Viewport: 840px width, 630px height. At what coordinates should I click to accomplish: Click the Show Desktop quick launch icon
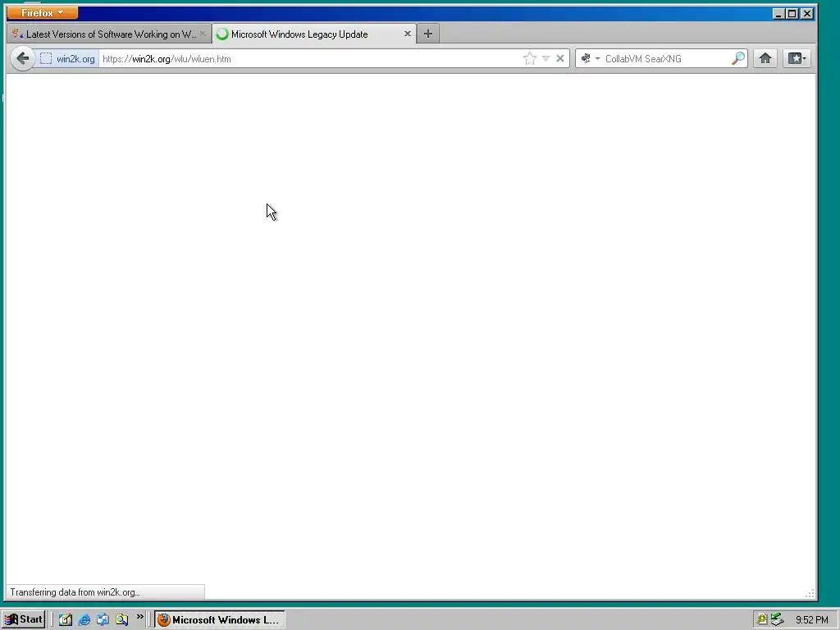pos(66,619)
